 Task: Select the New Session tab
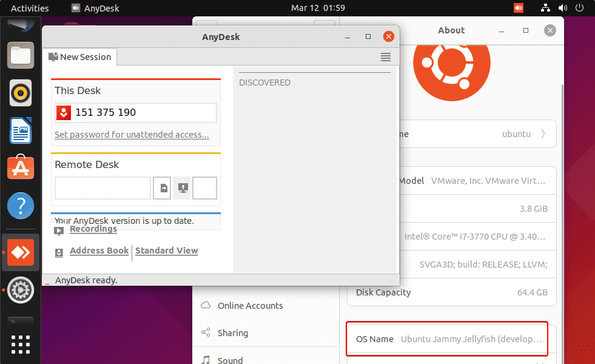pyautogui.click(x=79, y=57)
